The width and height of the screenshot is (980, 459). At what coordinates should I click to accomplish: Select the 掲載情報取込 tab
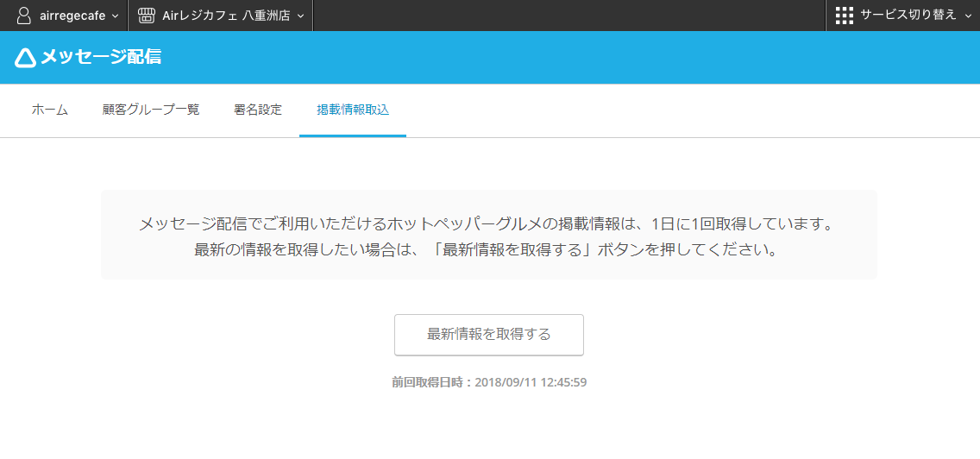(353, 110)
